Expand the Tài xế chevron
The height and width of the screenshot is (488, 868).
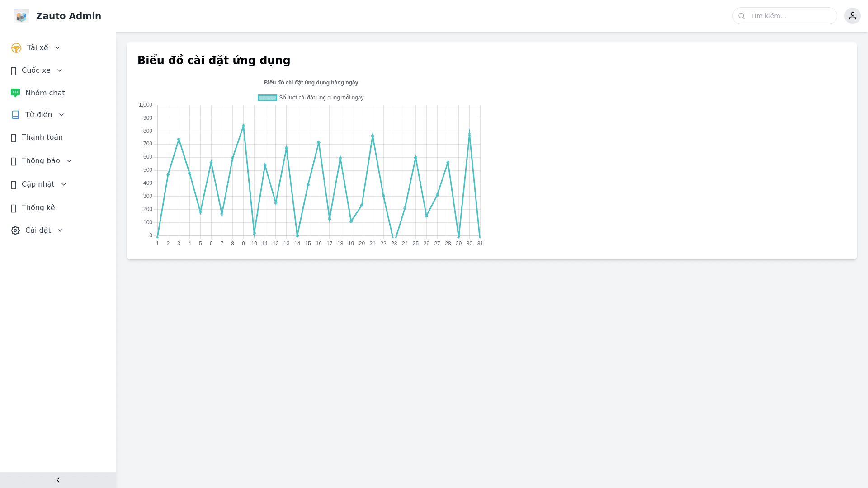(57, 48)
